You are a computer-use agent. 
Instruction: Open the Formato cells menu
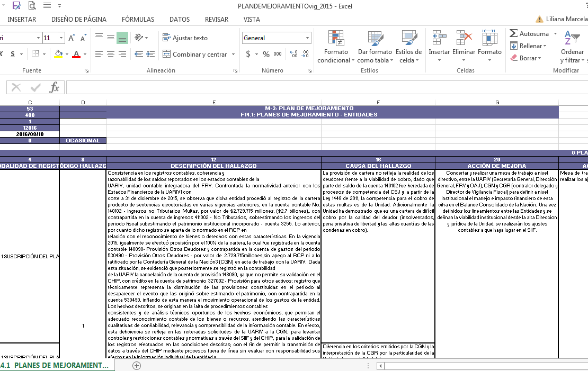(x=489, y=47)
